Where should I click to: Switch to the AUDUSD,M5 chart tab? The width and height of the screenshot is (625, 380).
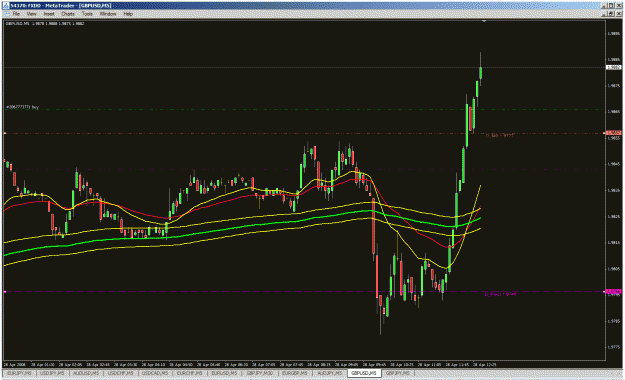pos(86,373)
